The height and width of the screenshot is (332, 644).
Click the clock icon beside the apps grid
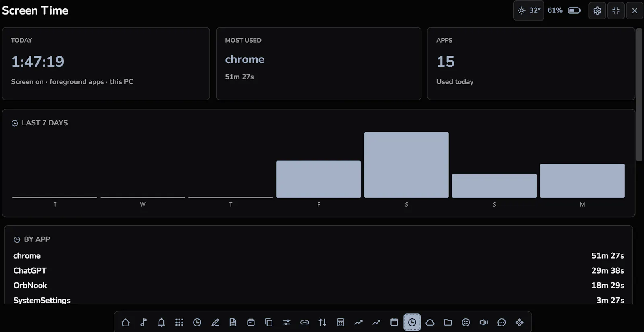[197, 322]
